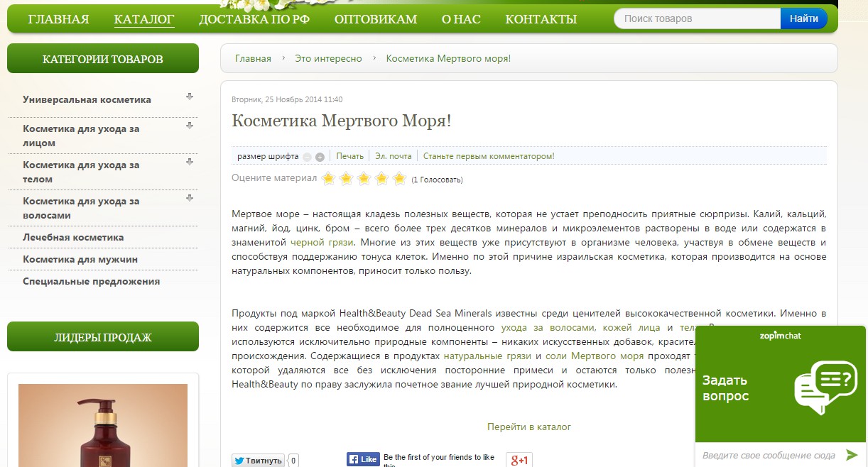Open Косметика для мужчин category
The width and height of the screenshot is (868, 467).
coord(80,259)
